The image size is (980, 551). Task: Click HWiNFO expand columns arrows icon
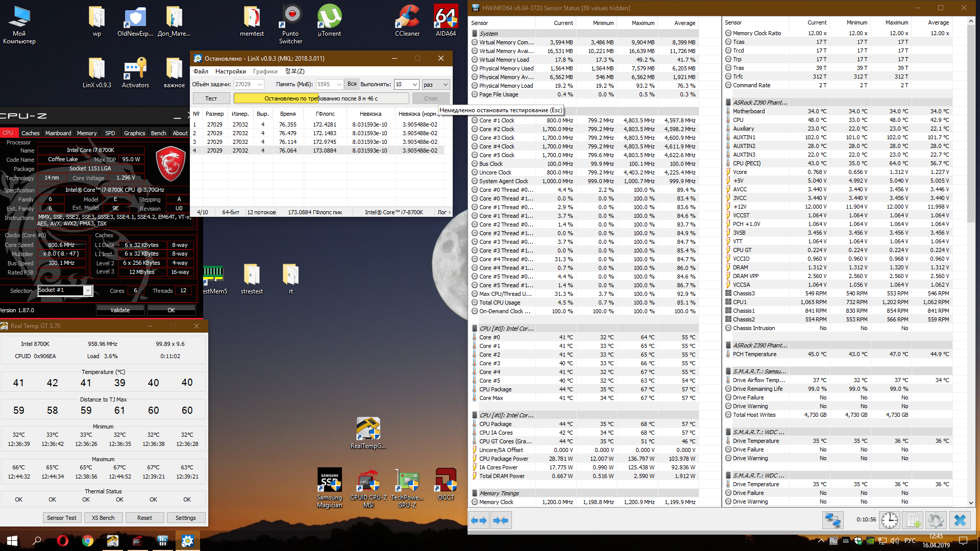(x=479, y=520)
